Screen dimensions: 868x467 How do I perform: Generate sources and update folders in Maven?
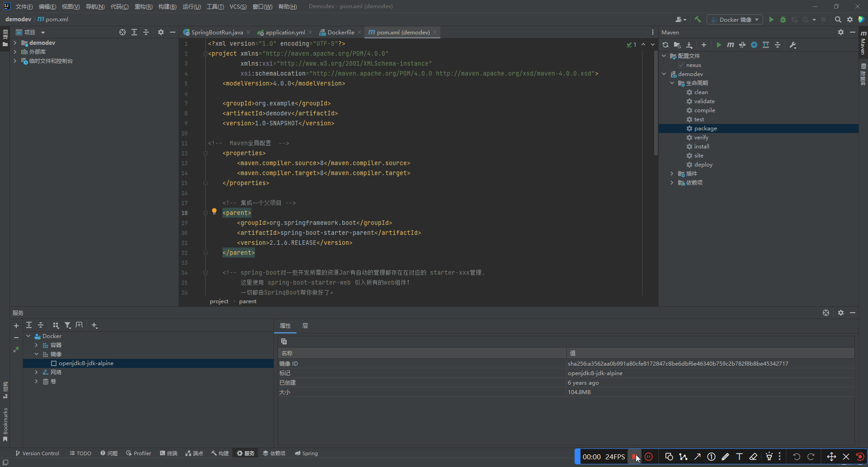[x=677, y=45]
